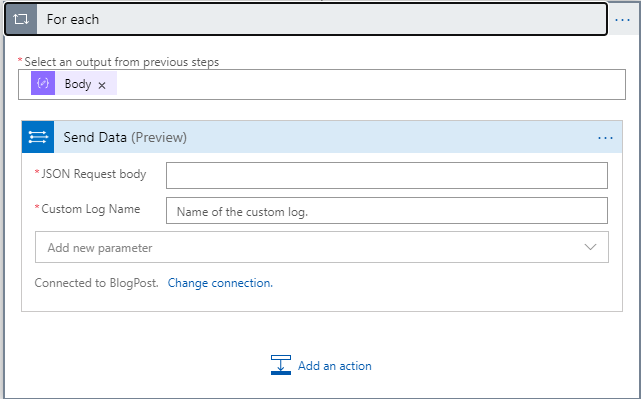Open the Send Data ellipsis menu
The height and width of the screenshot is (399, 641).
(605, 138)
